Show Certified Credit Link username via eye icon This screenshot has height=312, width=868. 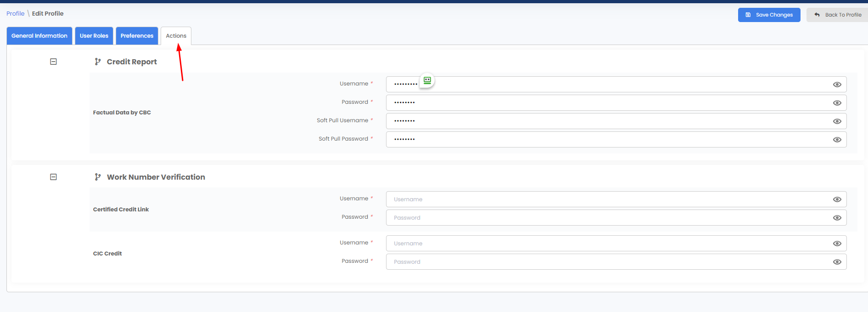pyautogui.click(x=837, y=199)
